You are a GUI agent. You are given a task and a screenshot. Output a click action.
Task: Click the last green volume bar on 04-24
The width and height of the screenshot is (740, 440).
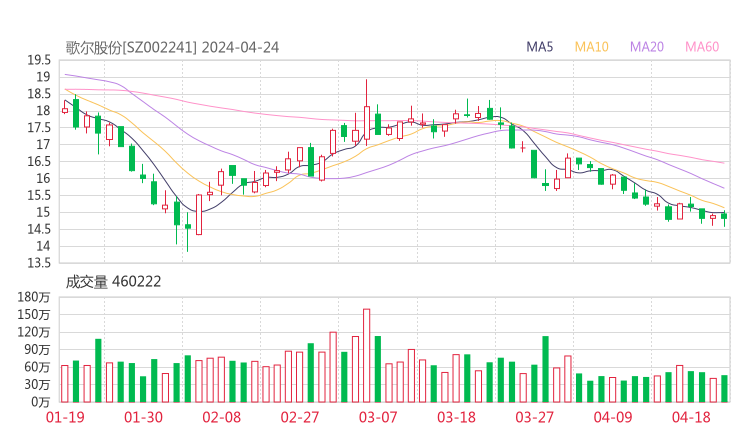(x=724, y=389)
